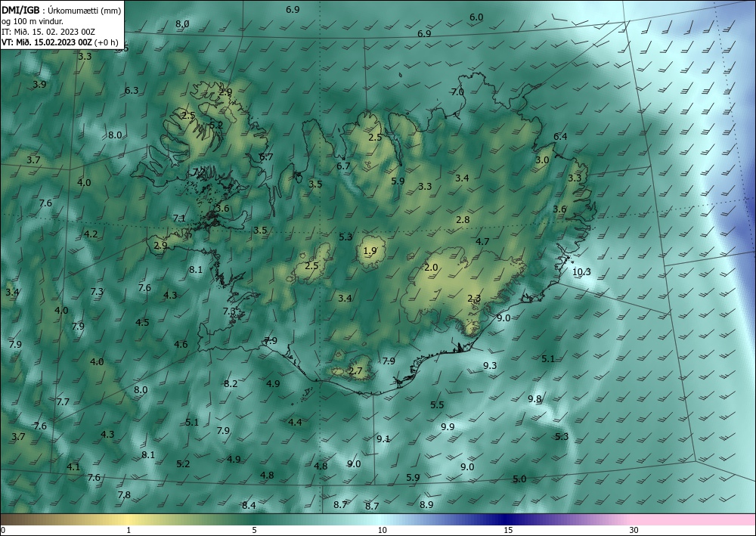
Task: Click the 7.7 value in the southwest ocean
Action: (63, 402)
